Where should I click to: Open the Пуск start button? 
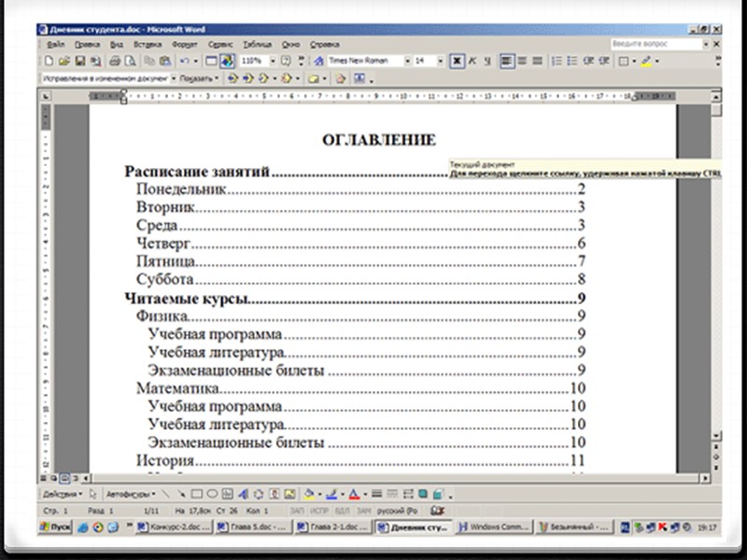tap(56, 527)
